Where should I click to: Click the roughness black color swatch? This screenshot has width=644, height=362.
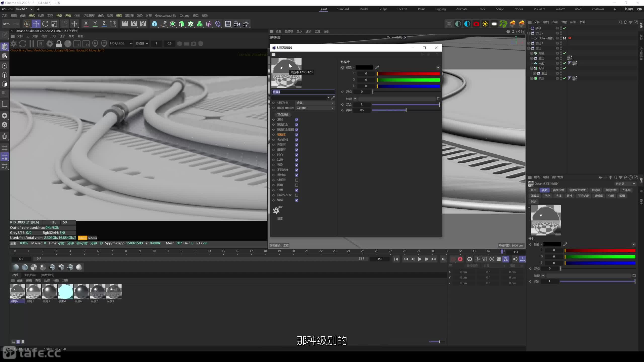(x=364, y=68)
